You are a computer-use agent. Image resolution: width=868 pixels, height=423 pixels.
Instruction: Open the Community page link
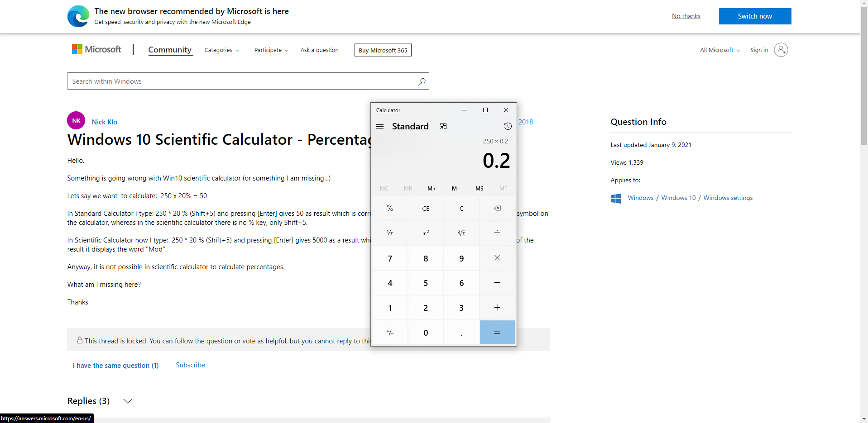(170, 50)
